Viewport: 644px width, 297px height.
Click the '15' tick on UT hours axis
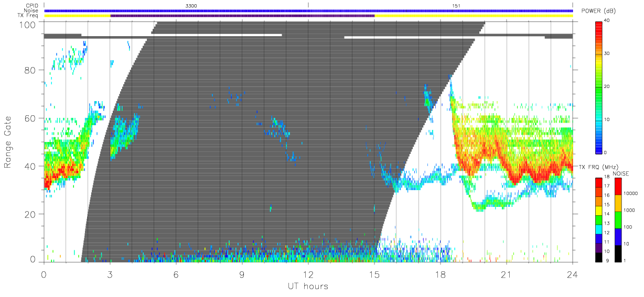tap(374, 274)
